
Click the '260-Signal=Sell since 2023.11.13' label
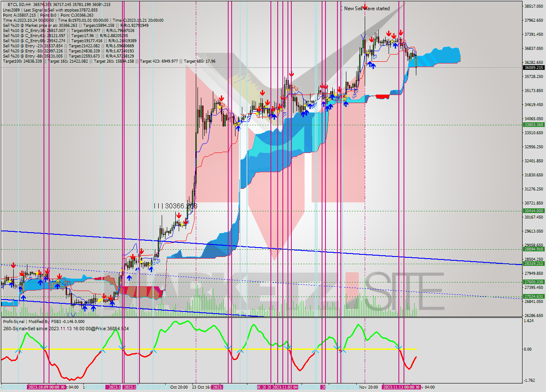pyautogui.click(x=66, y=329)
